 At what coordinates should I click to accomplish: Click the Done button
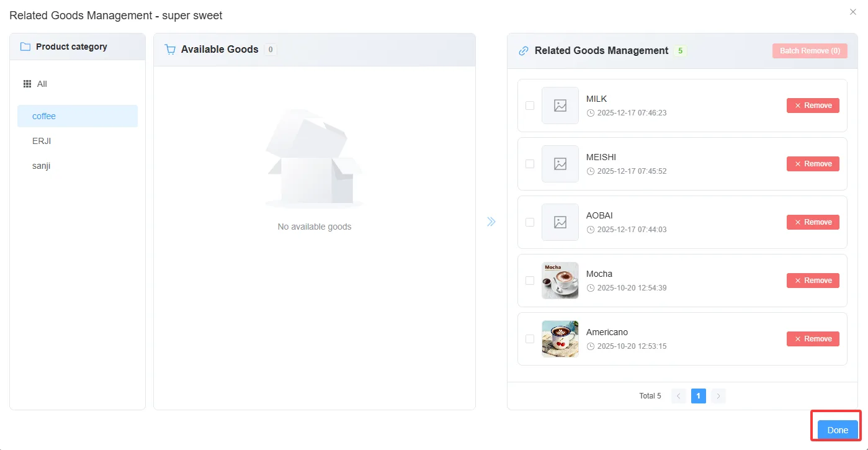click(838, 430)
